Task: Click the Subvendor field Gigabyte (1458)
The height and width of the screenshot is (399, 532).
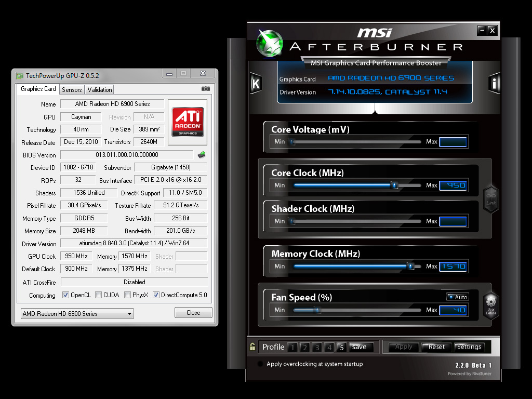Action: click(170, 167)
